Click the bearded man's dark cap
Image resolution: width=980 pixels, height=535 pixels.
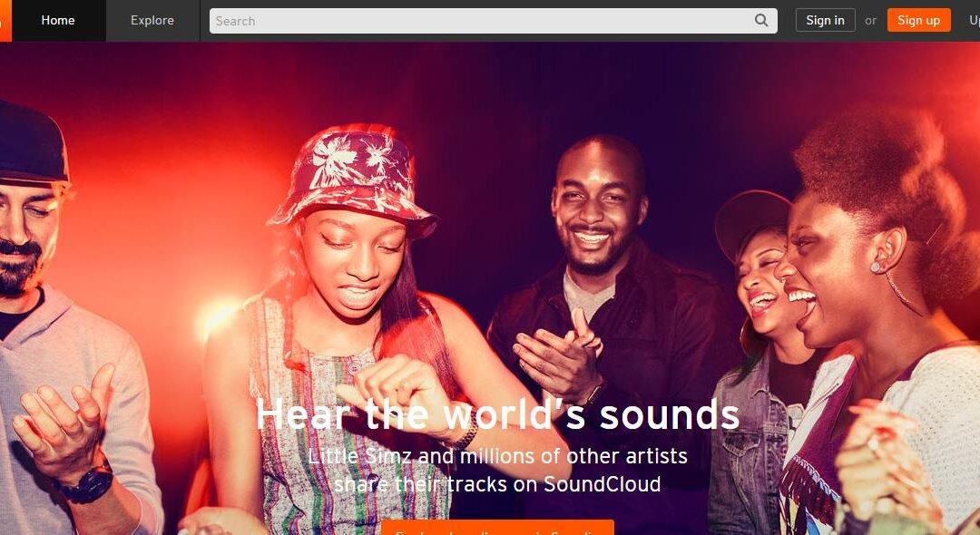pyautogui.click(x=31, y=145)
